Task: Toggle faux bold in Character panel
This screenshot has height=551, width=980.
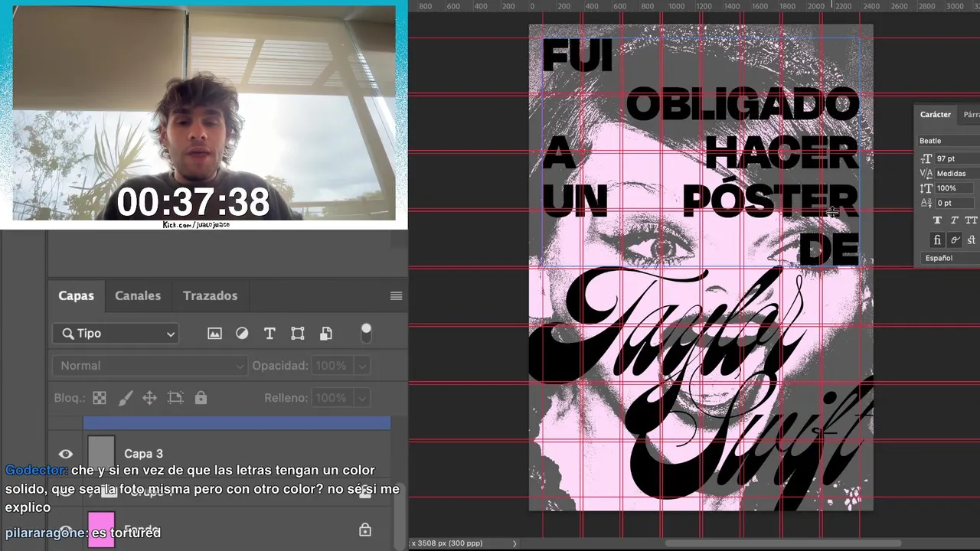Action: pyautogui.click(x=937, y=220)
